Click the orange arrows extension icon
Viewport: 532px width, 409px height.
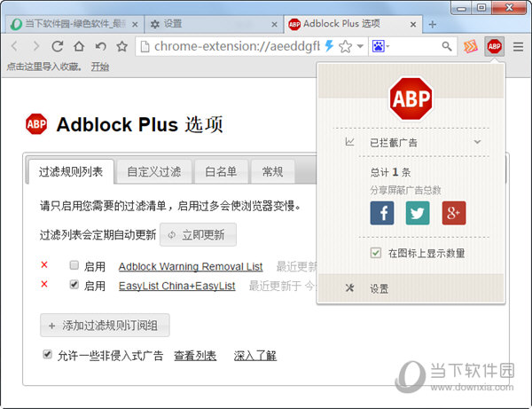pos(471,46)
